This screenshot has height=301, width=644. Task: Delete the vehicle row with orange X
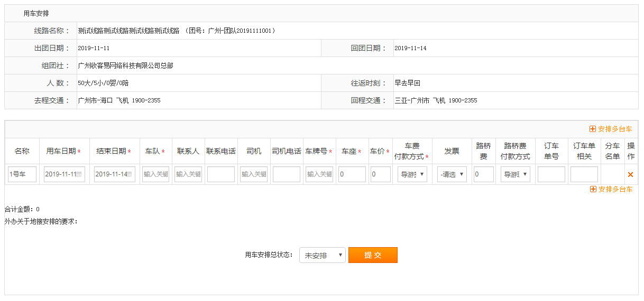click(x=630, y=175)
